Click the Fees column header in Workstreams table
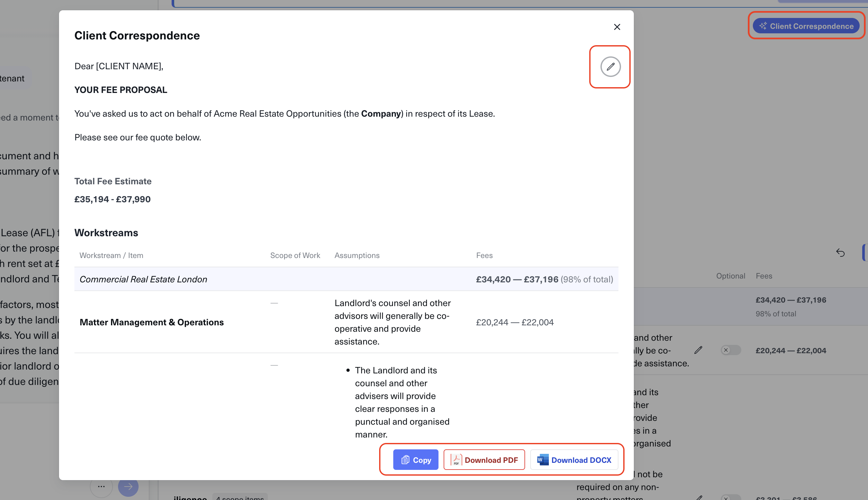 [x=484, y=255]
